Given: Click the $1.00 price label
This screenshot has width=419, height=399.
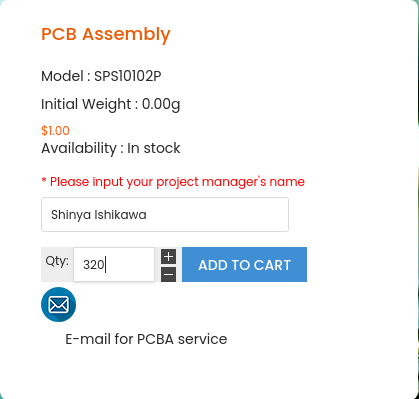Looking at the screenshot, I should click(55, 131).
